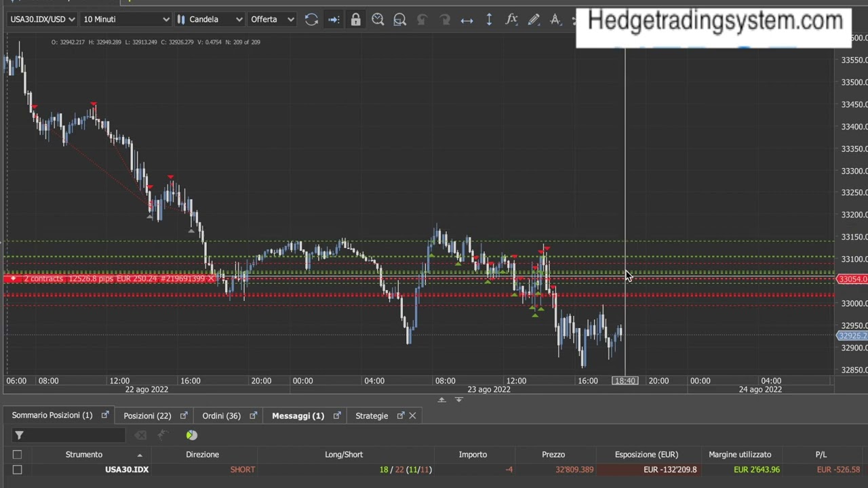The image size is (868, 488).
Task: Open the Strategie tab
Action: tap(372, 415)
